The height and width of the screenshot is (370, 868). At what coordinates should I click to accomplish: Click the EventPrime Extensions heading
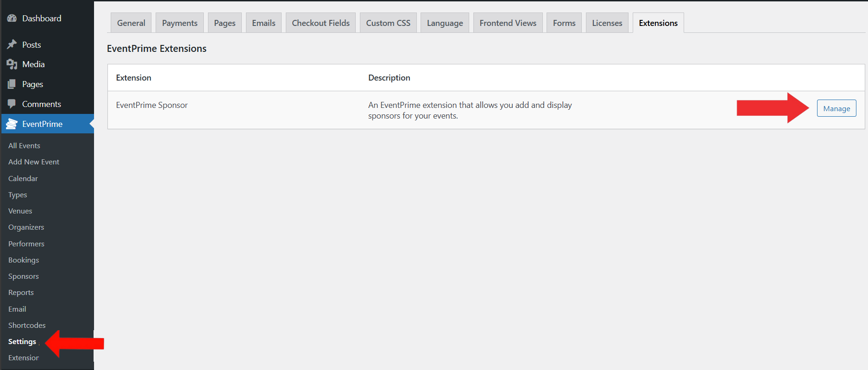[157, 49]
